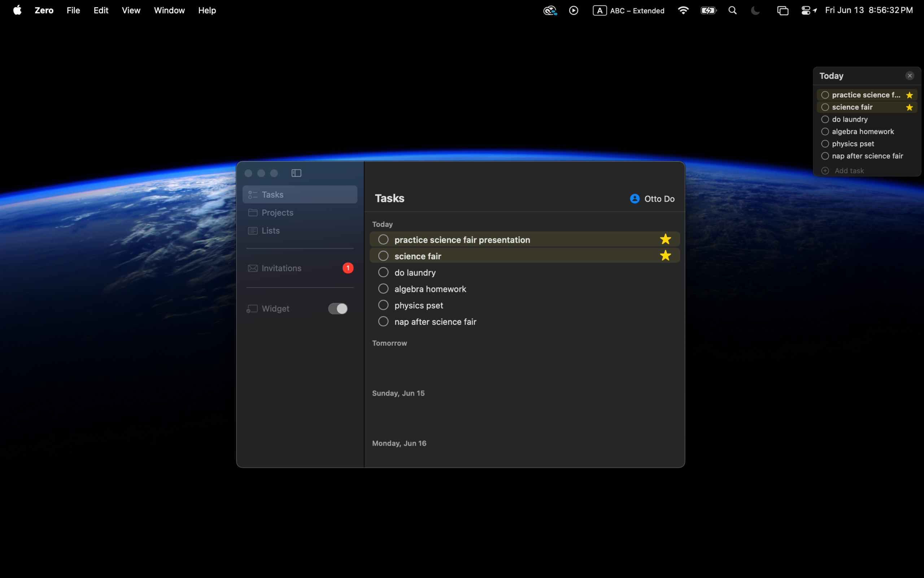The width and height of the screenshot is (924, 578).
Task: Go to Projects in the sidebar
Action: click(300, 212)
